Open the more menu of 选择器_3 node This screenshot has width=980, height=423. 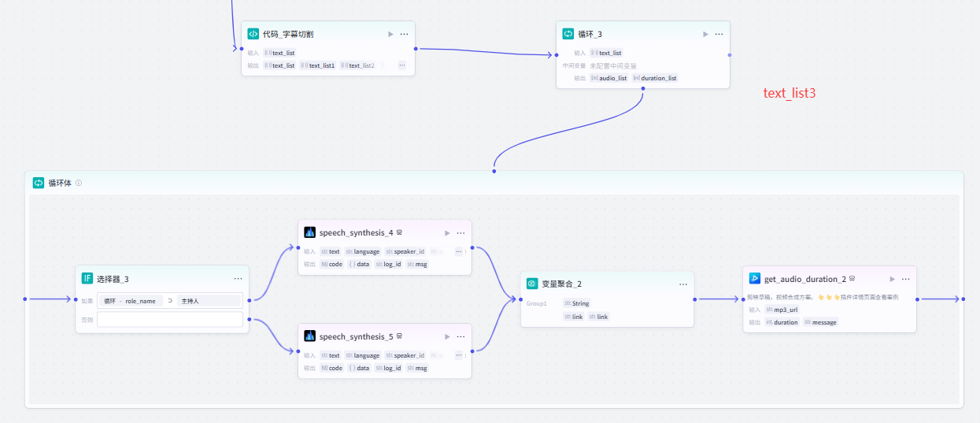pyautogui.click(x=238, y=278)
